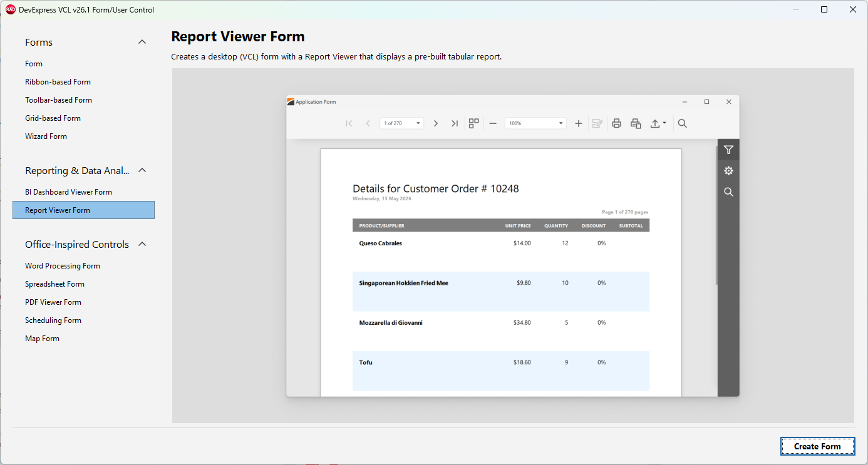
Task: Click multi-page view icon in preview toolbar
Action: coord(474,123)
